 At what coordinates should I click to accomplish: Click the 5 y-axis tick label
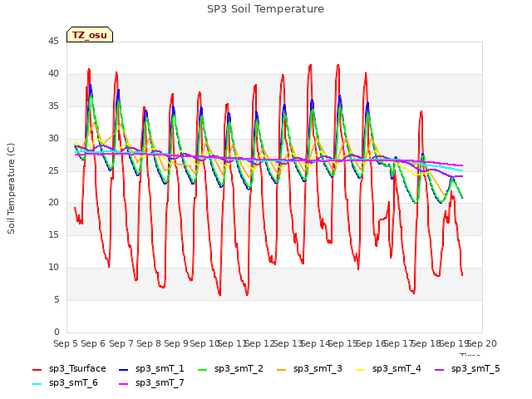click(57, 300)
